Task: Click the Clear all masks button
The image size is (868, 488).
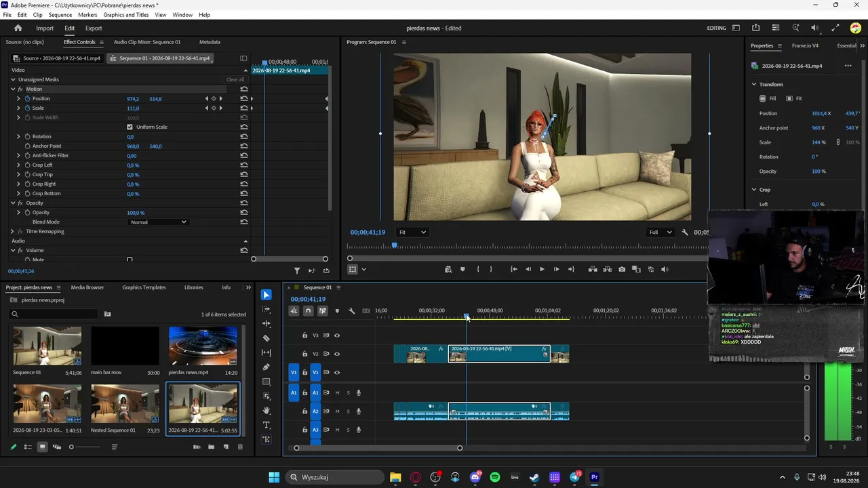Action: click(x=235, y=80)
